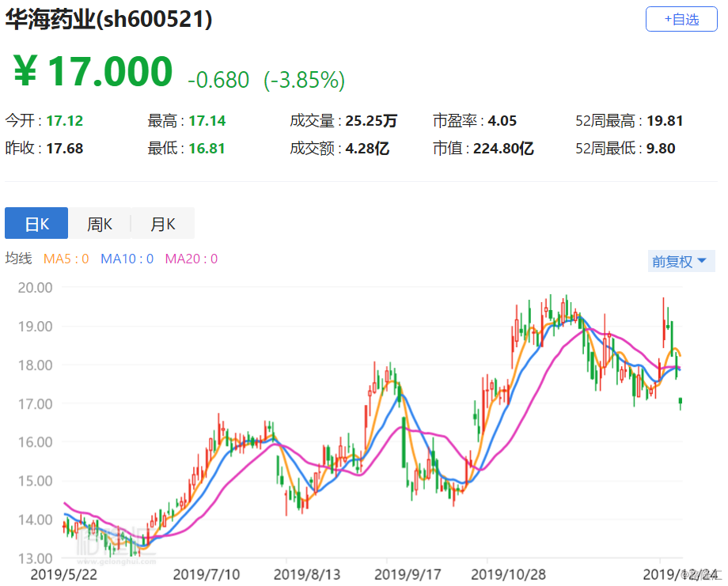The height and width of the screenshot is (586, 728).
Task: Click the day high value 17.14
Action: point(207,121)
